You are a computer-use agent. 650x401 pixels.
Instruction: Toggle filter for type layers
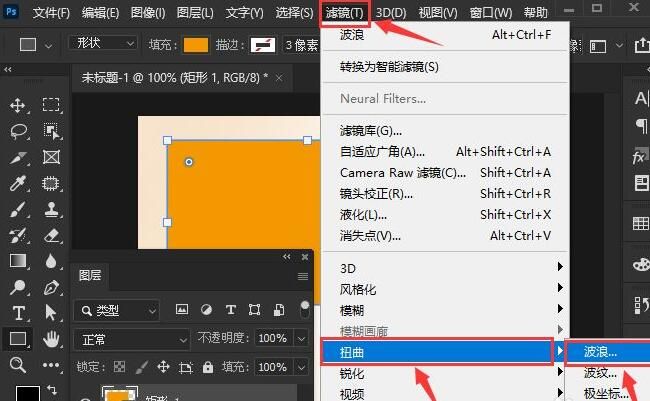coord(230,309)
